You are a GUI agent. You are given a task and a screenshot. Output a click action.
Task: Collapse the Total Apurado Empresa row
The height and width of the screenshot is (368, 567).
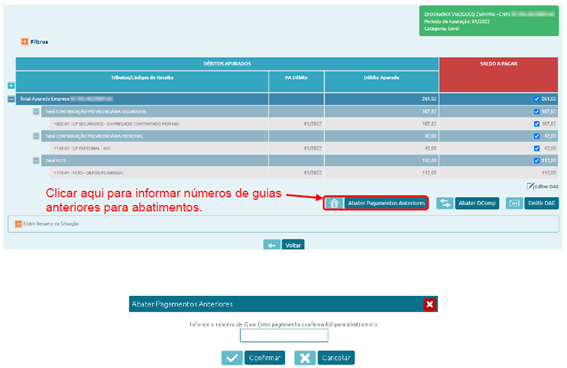click(11, 99)
